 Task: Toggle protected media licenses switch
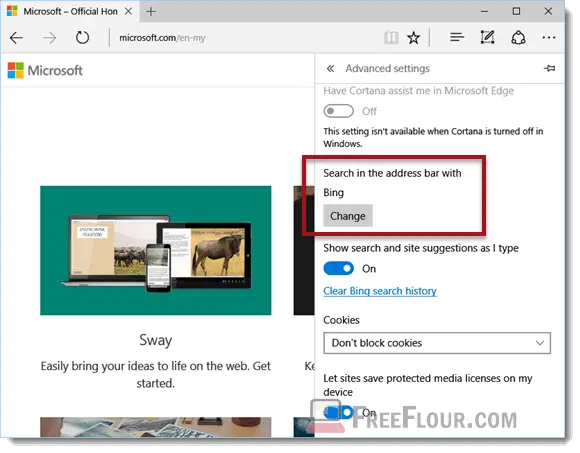point(338,412)
